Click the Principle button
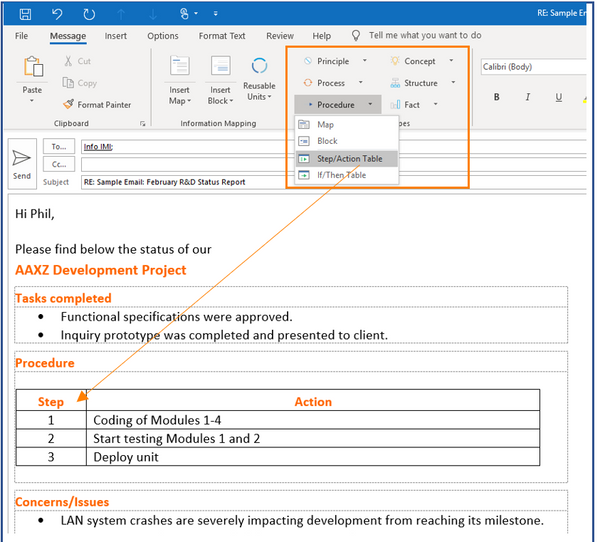The height and width of the screenshot is (542, 600). pyautogui.click(x=326, y=61)
